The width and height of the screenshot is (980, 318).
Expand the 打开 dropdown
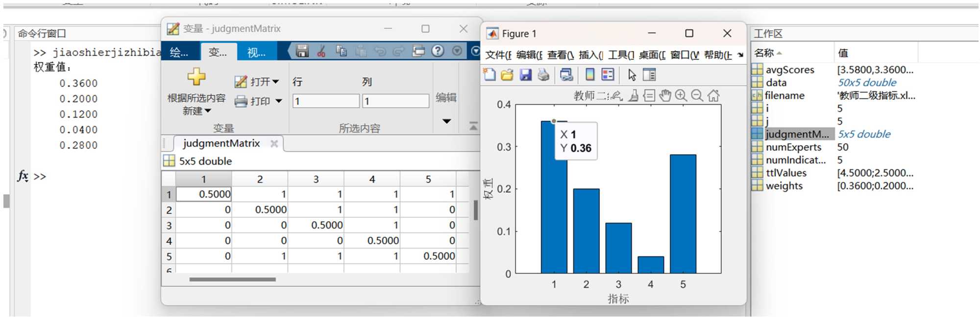[276, 82]
